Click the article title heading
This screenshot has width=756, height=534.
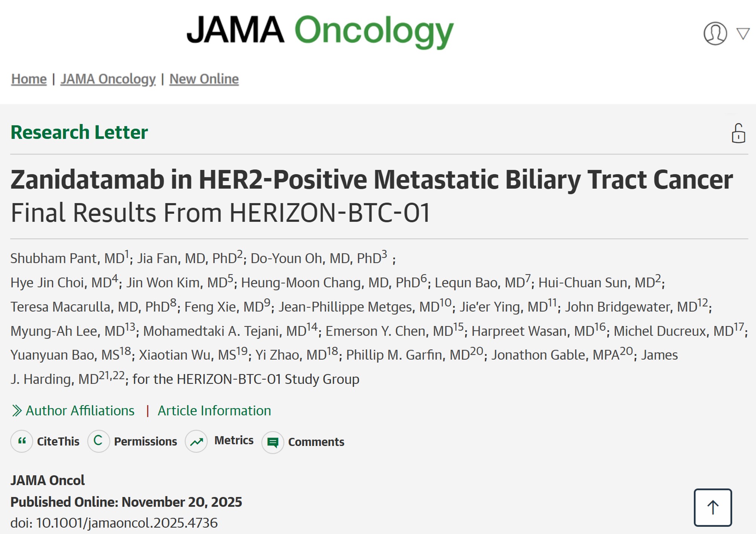(371, 180)
